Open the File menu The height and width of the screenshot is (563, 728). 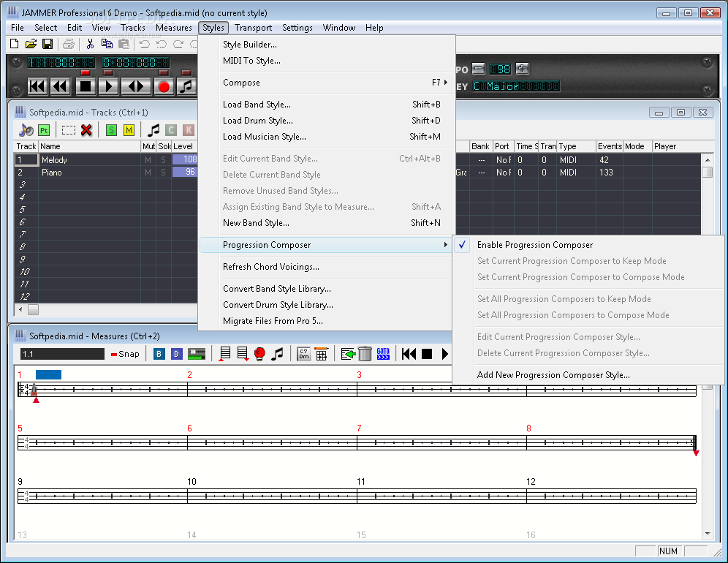[18, 28]
